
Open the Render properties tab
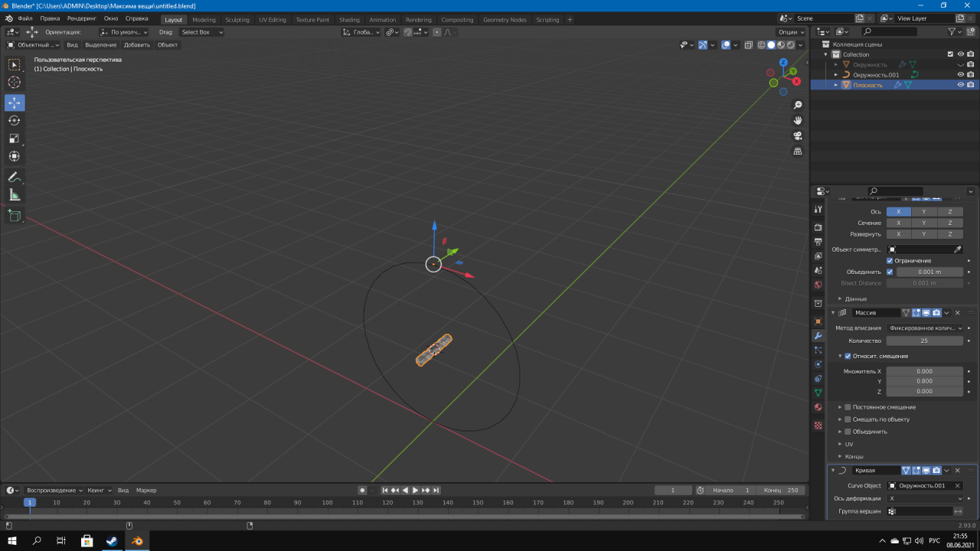[818, 227]
